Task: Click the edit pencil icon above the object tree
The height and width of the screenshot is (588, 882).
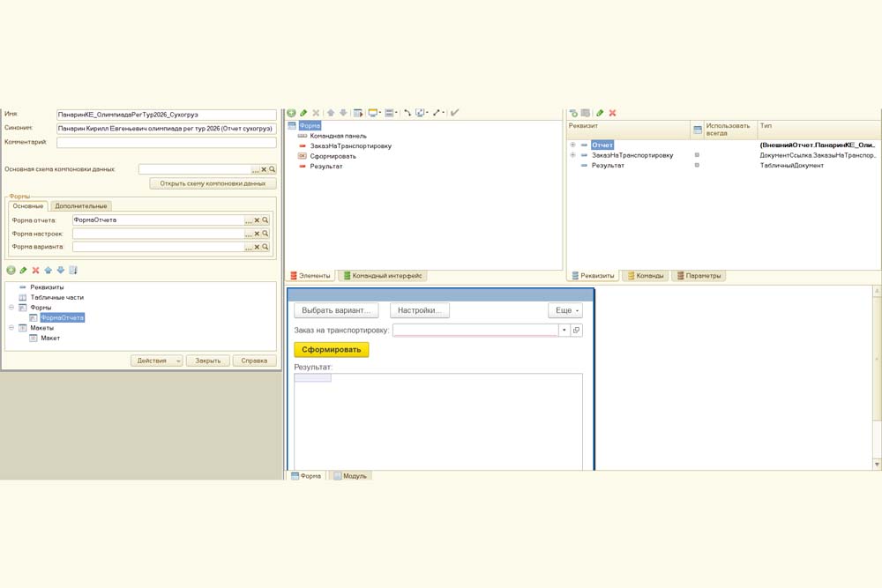Action: click(x=24, y=270)
